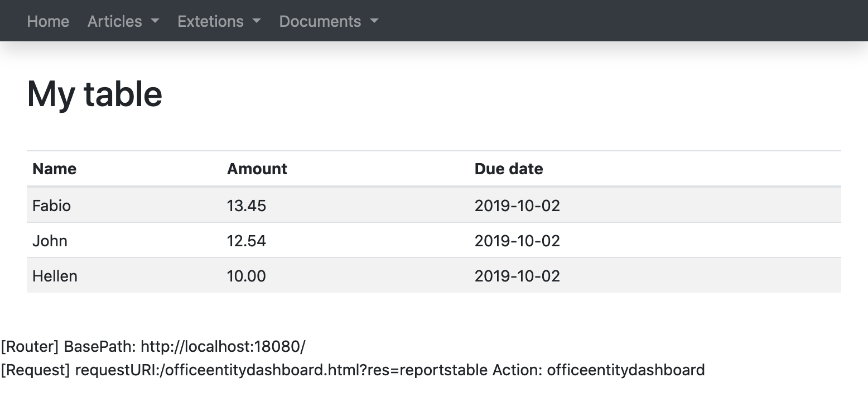The height and width of the screenshot is (406, 868).
Task: Open the Documents dropdown menu
Action: tap(329, 21)
